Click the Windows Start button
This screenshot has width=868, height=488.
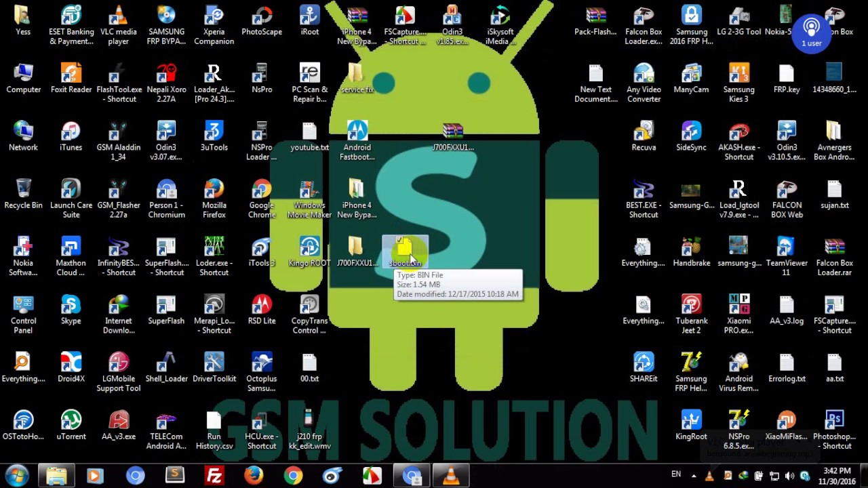[x=16, y=476]
